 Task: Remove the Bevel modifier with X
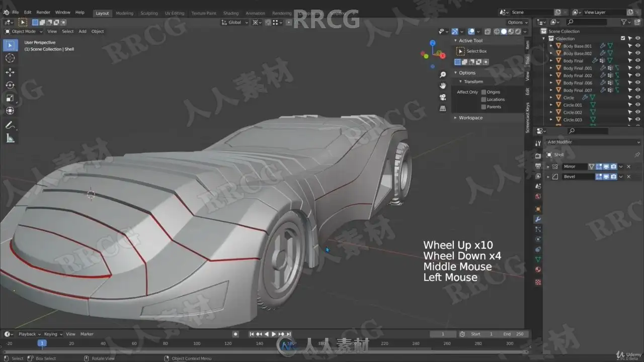pyautogui.click(x=628, y=176)
